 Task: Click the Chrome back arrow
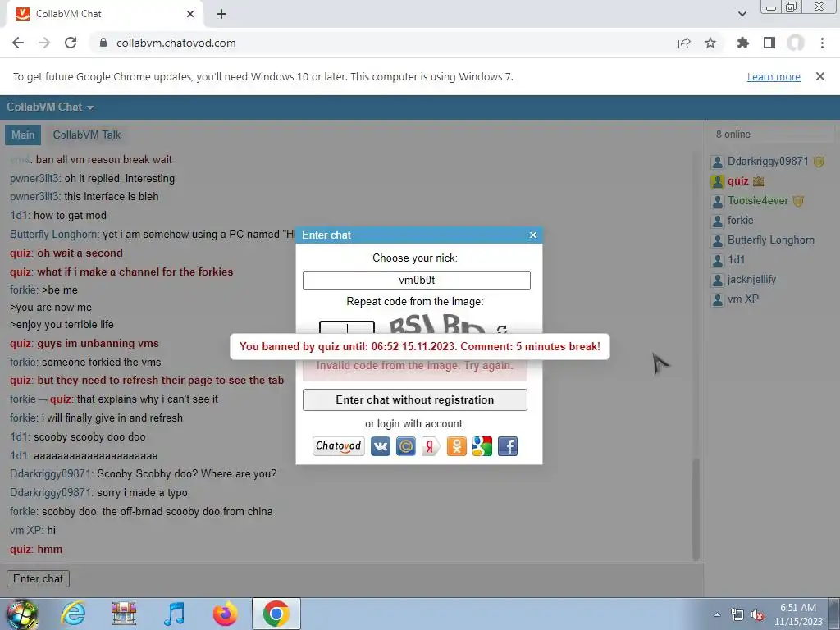click(x=18, y=43)
